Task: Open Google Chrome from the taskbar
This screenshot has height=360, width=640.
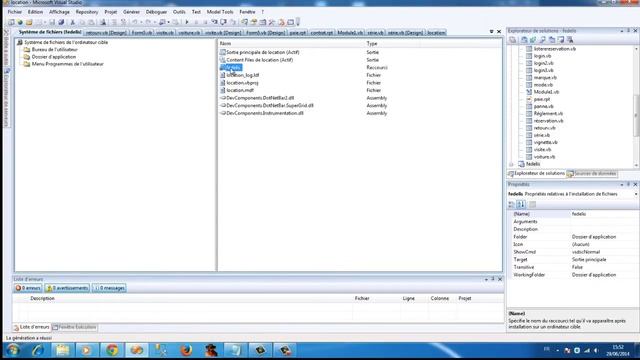Action: [x=112, y=350]
